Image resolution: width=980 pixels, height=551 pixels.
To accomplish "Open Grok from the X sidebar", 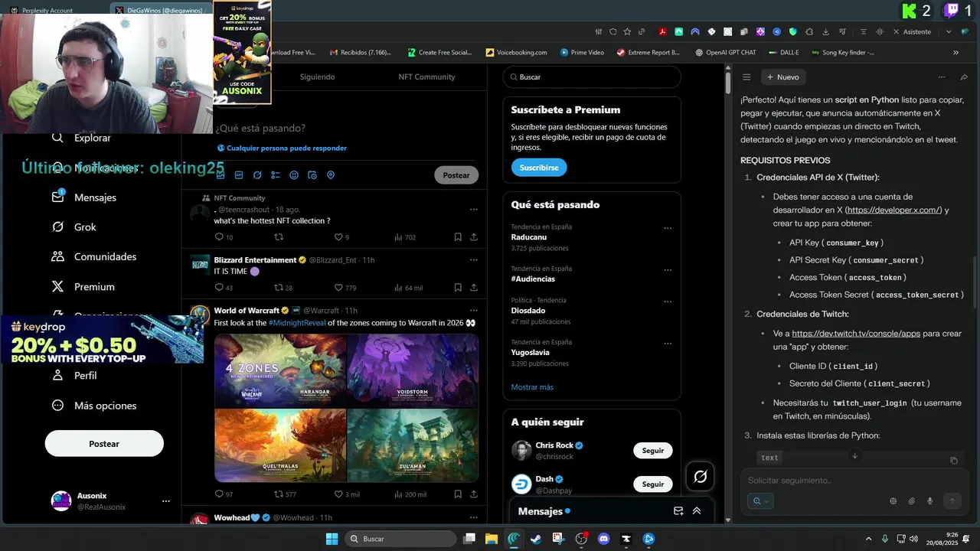I will coord(73,227).
